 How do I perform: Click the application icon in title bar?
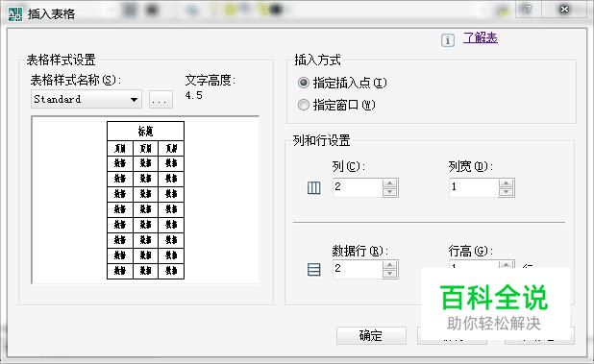click(x=14, y=13)
